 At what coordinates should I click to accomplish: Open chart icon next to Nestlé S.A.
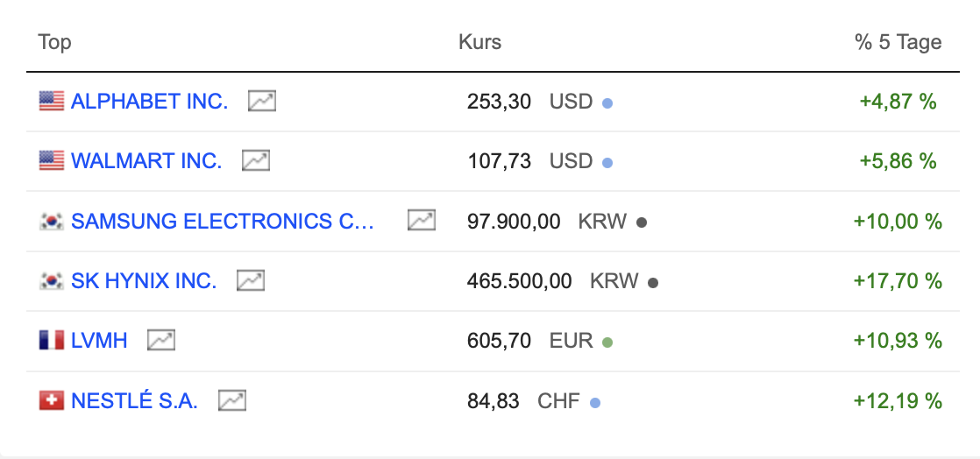click(x=232, y=400)
